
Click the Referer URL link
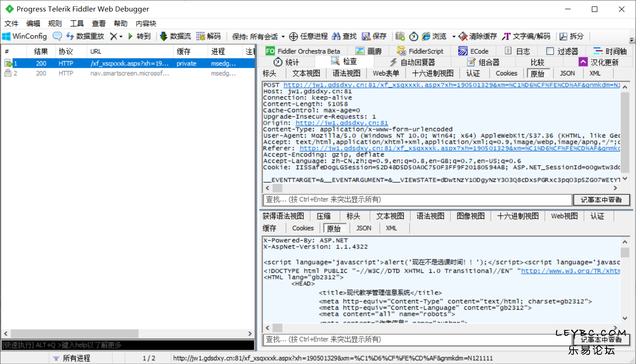tap(460, 149)
